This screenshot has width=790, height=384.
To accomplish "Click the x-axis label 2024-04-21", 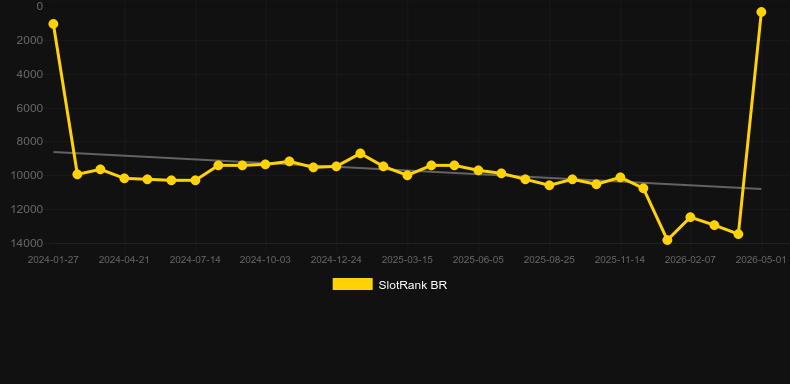I will pyautogui.click(x=124, y=260).
